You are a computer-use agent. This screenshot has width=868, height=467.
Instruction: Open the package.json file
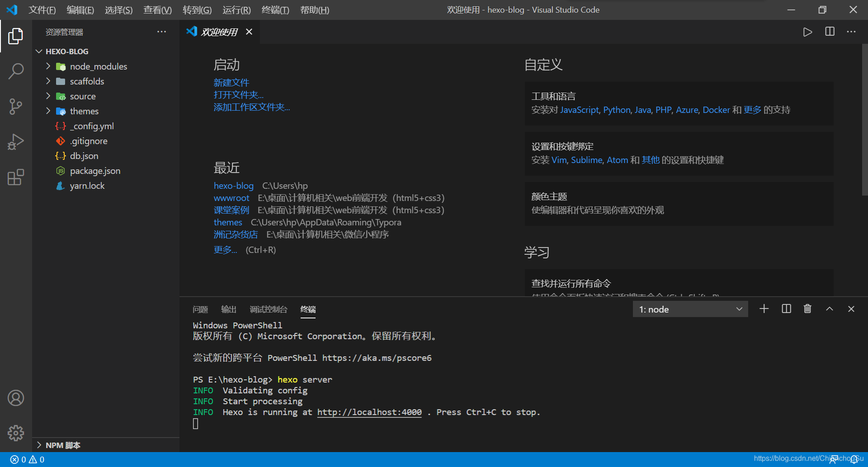(95, 171)
